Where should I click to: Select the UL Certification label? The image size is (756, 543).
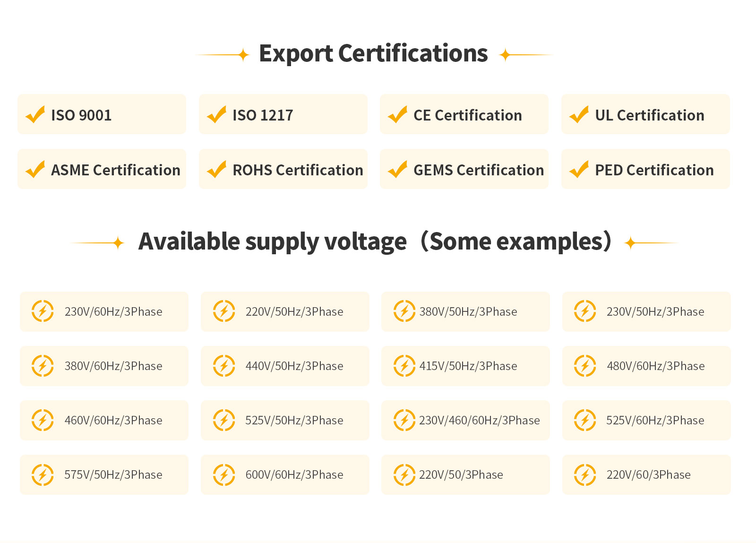pyautogui.click(x=649, y=115)
